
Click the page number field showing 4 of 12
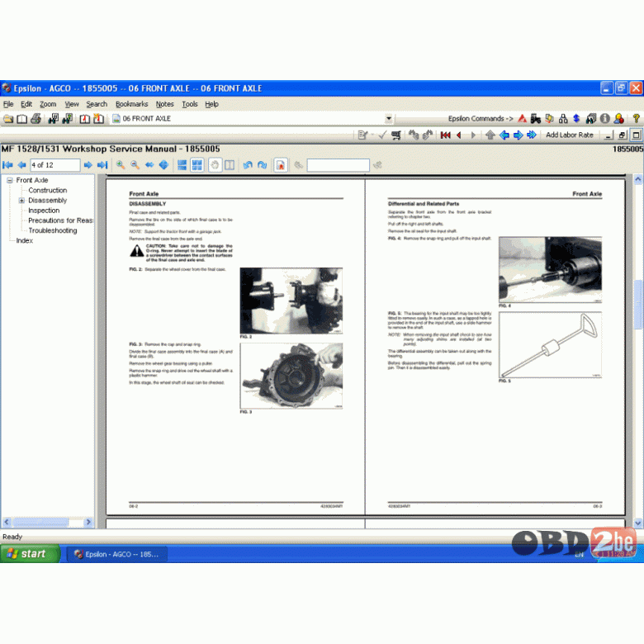[x=55, y=165]
